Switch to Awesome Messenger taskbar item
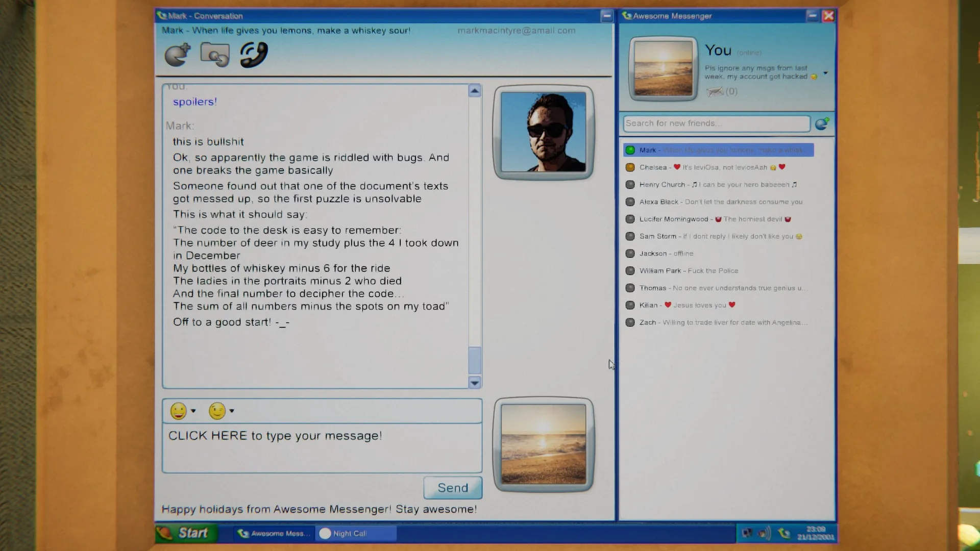This screenshot has width=980, height=551. 274,534
